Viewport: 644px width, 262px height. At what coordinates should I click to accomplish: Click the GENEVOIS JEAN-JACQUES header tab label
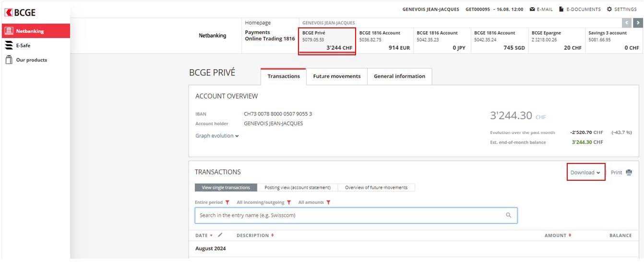[329, 23]
